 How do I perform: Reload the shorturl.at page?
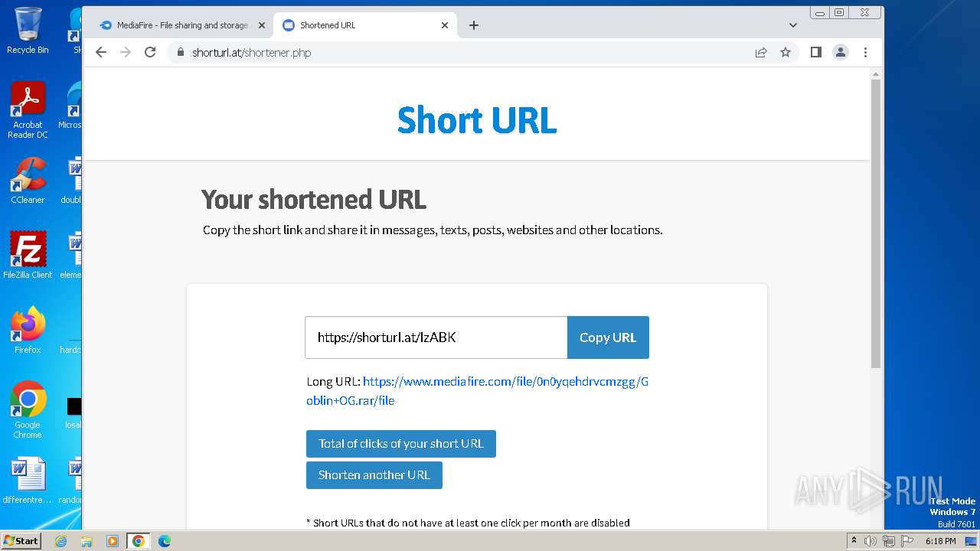tap(150, 52)
